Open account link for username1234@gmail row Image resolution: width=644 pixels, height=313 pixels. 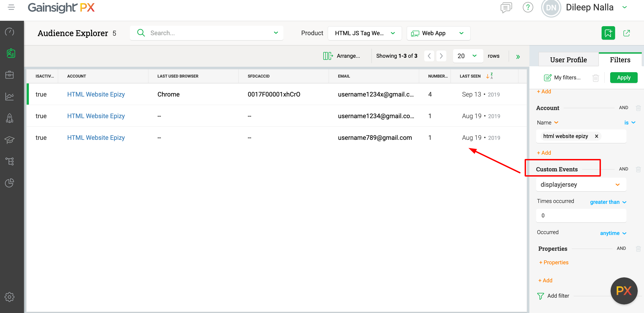tap(96, 116)
